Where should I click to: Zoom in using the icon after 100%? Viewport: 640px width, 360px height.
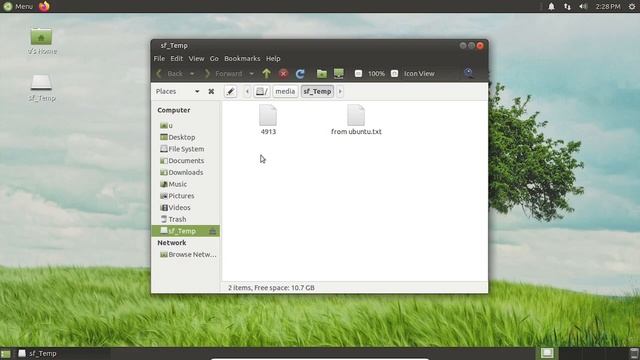click(x=394, y=73)
